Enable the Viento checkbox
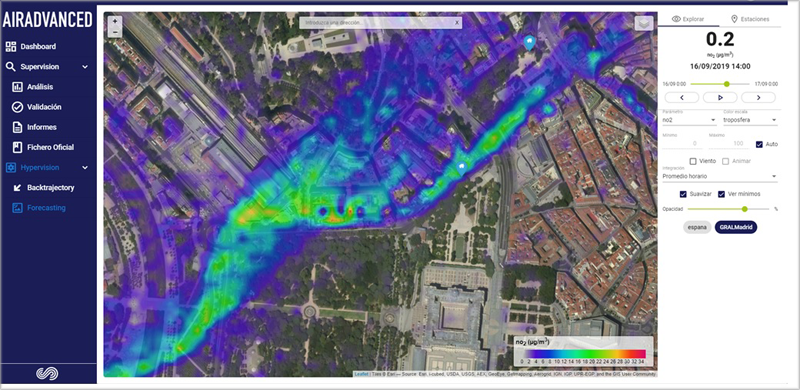The image size is (800, 390). click(693, 161)
